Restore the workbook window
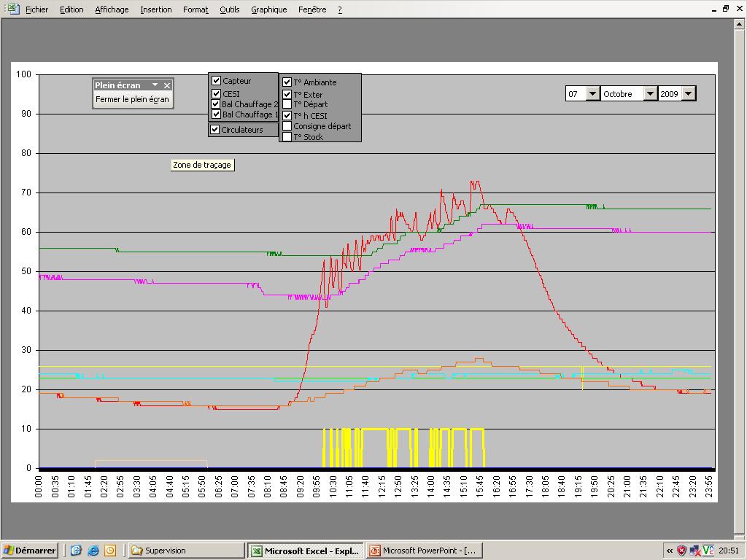Viewport: 747px width, 560px height. (726, 9)
